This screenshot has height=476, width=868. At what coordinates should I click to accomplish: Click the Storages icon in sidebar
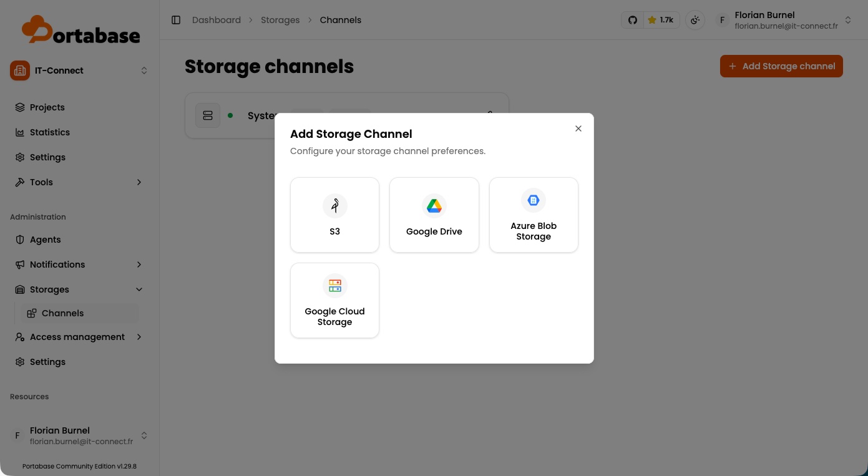[x=20, y=289]
